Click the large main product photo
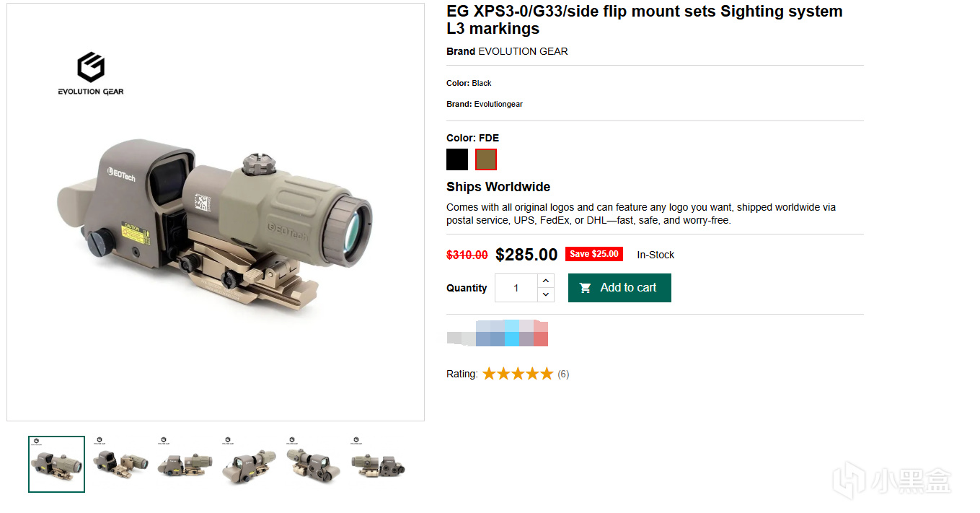980x513 pixels. (216, 216)
